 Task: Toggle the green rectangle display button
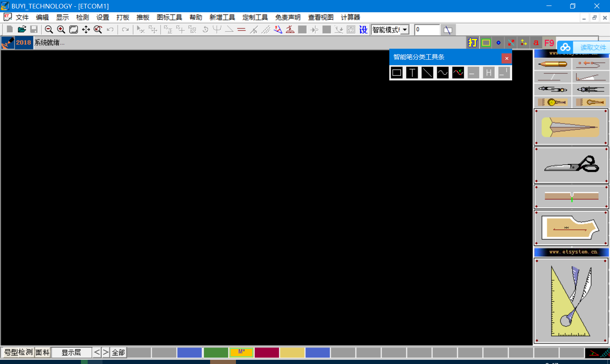click(x=486, y=42)
